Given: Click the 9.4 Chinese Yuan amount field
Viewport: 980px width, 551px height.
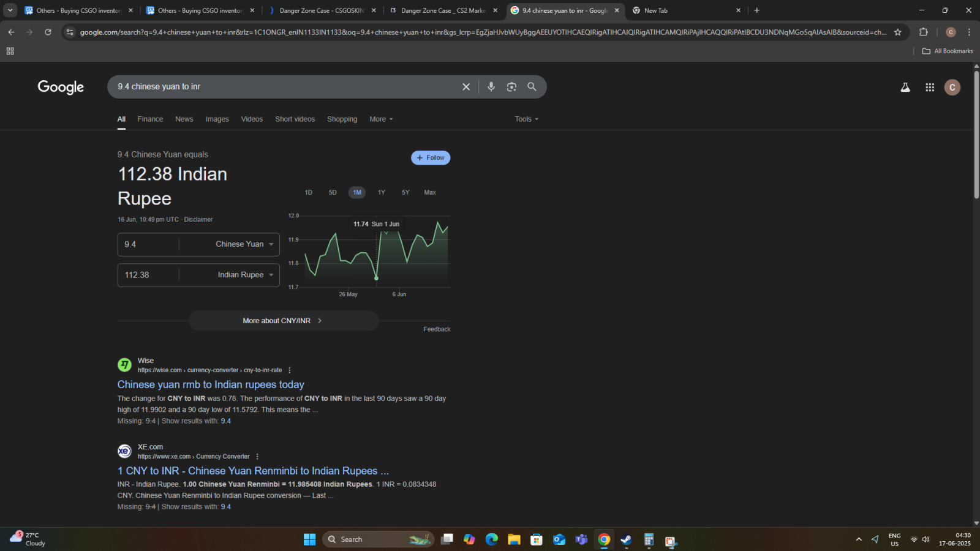Looking at the screenshot, I should click(149, 244).
